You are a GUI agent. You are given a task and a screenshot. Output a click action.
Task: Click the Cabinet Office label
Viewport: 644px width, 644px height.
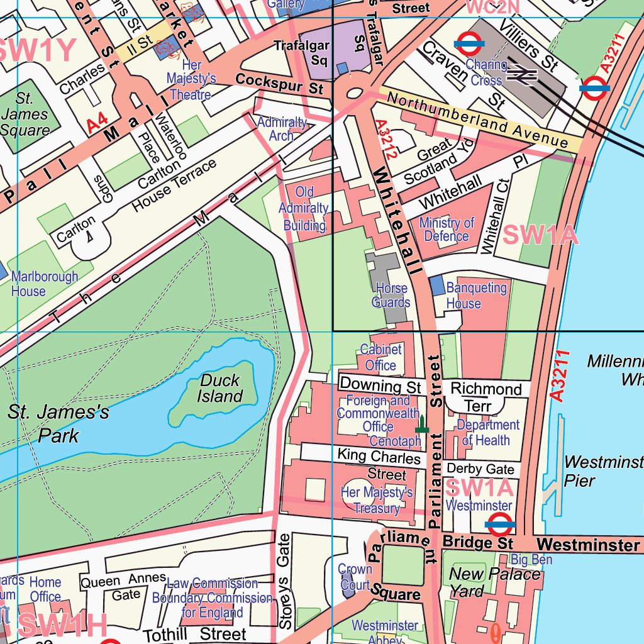click(x=380, y=357)
